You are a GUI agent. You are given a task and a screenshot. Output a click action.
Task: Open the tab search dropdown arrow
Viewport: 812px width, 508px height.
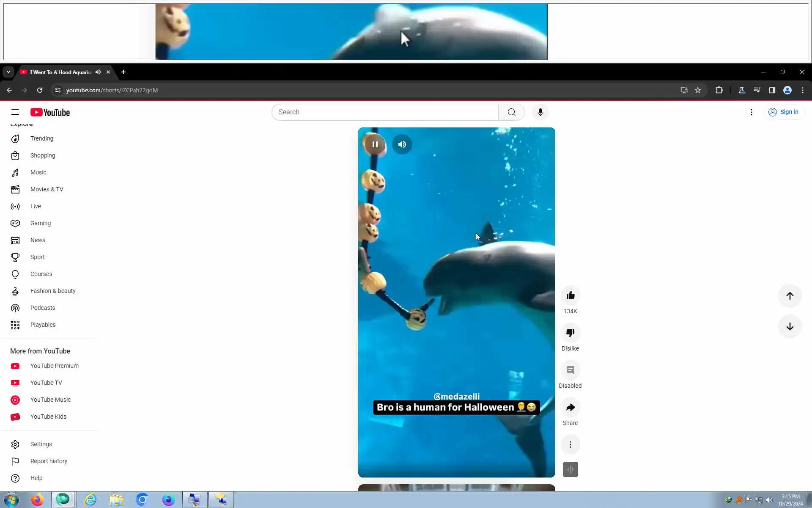point(8,72)
